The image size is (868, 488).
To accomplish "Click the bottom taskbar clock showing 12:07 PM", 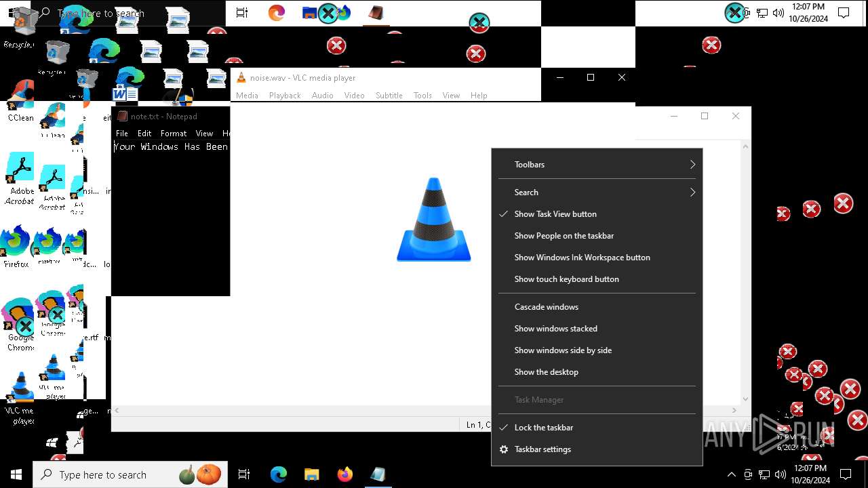I will (810, 474).
